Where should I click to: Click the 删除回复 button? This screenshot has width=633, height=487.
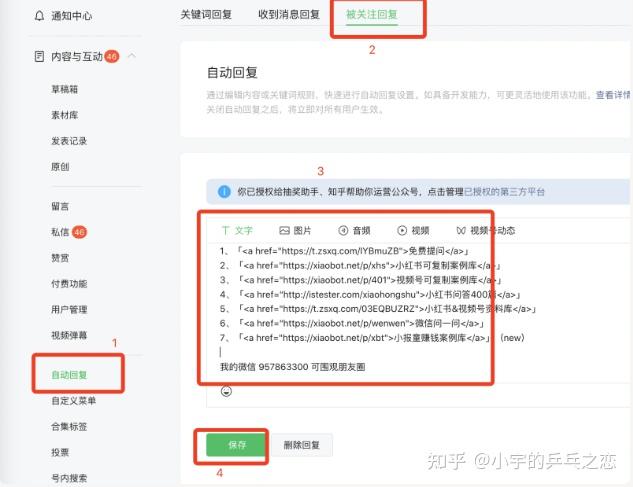[x=302, y=445]
